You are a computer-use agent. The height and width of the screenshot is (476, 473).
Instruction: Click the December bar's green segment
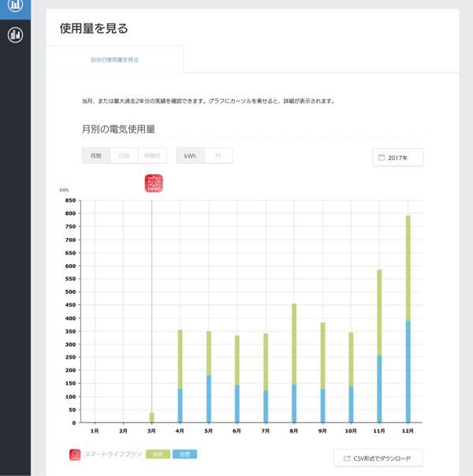(x=408, y=268)
